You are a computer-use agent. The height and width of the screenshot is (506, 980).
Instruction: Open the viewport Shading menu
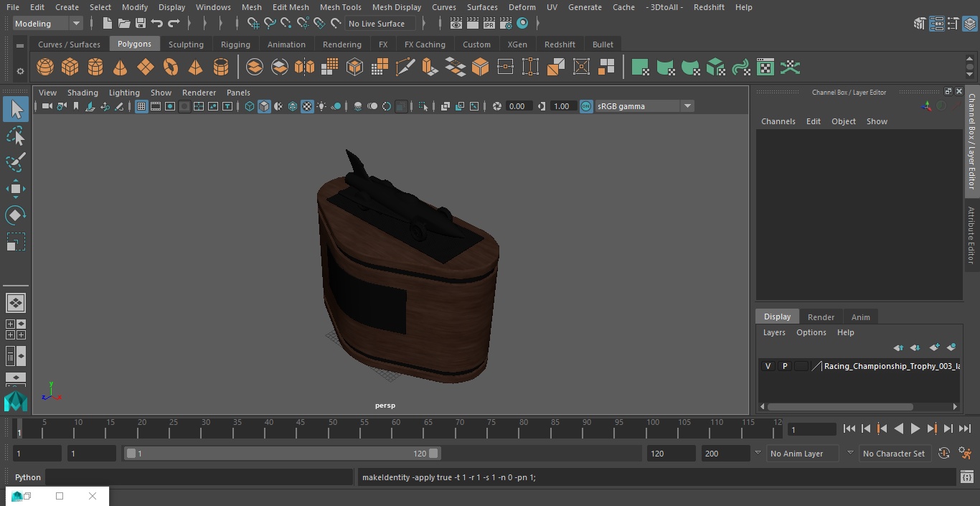point(83,93)
